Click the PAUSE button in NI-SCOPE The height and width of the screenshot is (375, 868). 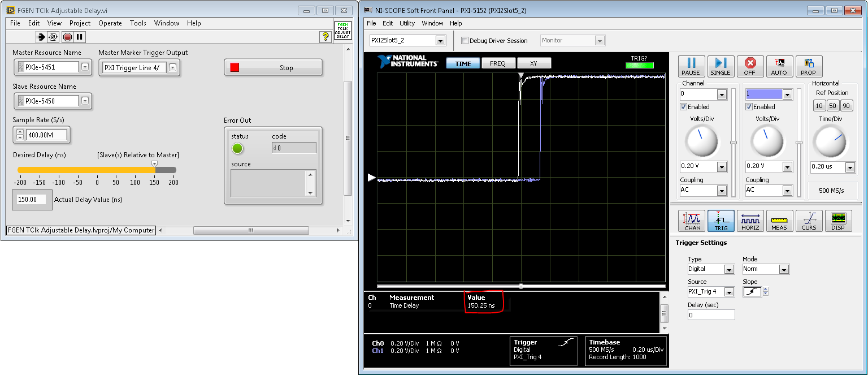coord(691,66)
